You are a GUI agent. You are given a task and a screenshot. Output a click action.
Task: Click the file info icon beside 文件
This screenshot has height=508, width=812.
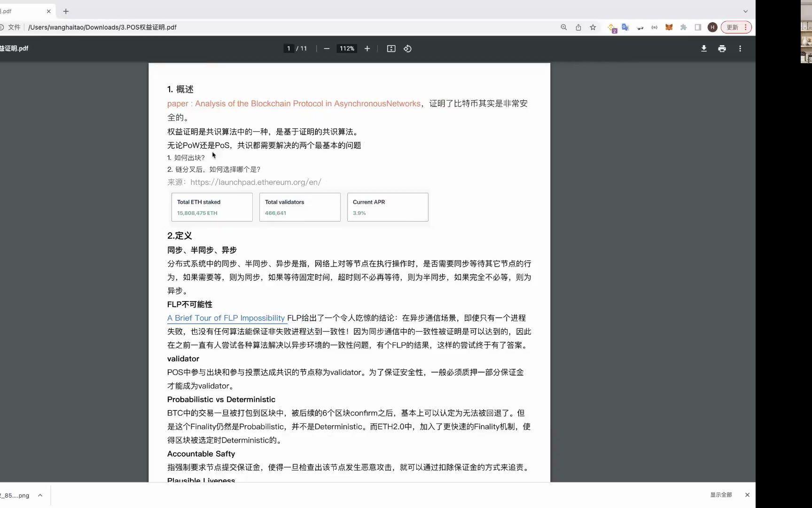pyautogui.click(x=2, y=27)
